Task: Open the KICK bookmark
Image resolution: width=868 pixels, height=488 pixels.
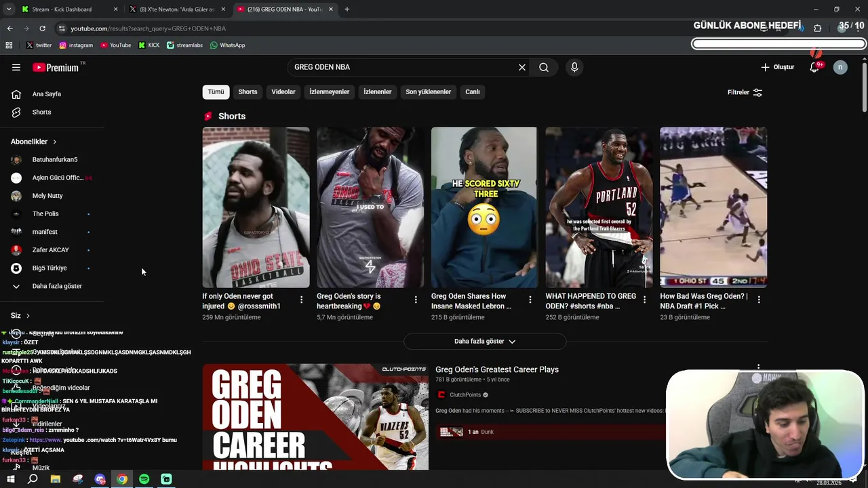Action: tap(149, 45)
